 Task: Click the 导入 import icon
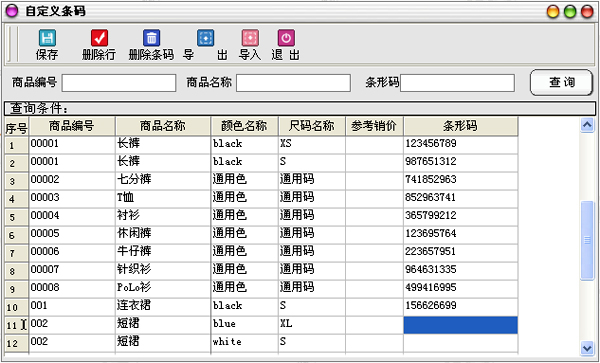pyautogui.click(x=250, y=38)
